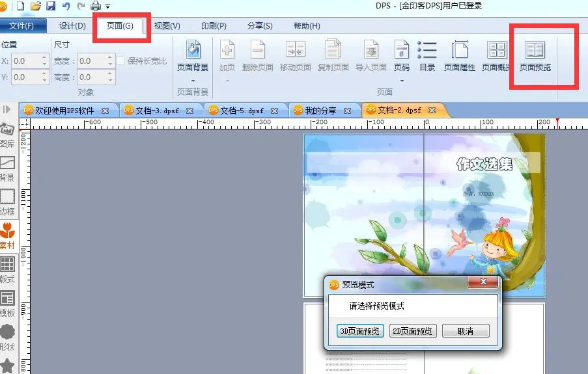Click the 3D页面预览 button
Viewport: 588px width, 374px height.
pos(360,331)
